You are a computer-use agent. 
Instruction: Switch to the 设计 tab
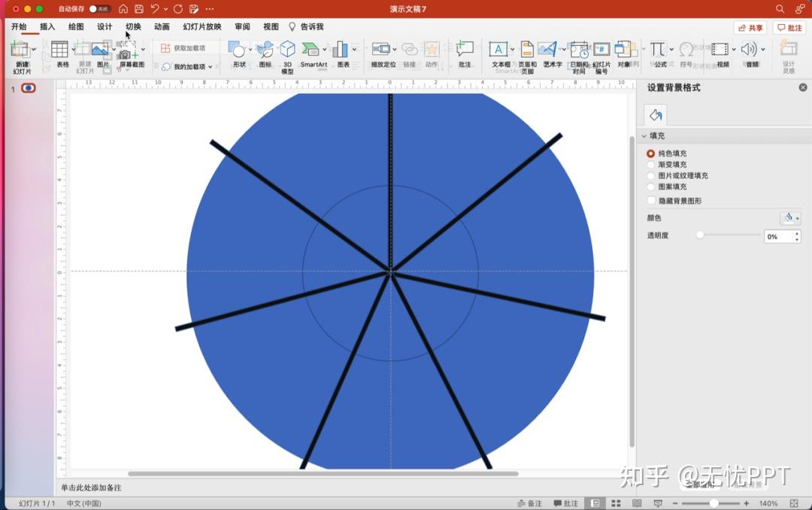coord(105,26)
